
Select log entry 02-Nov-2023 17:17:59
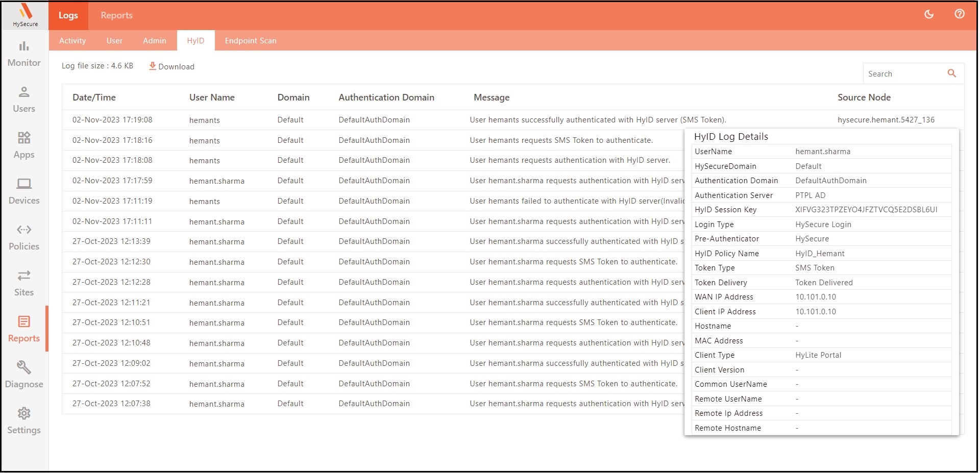pyautogui.click(x=112, y=181)
